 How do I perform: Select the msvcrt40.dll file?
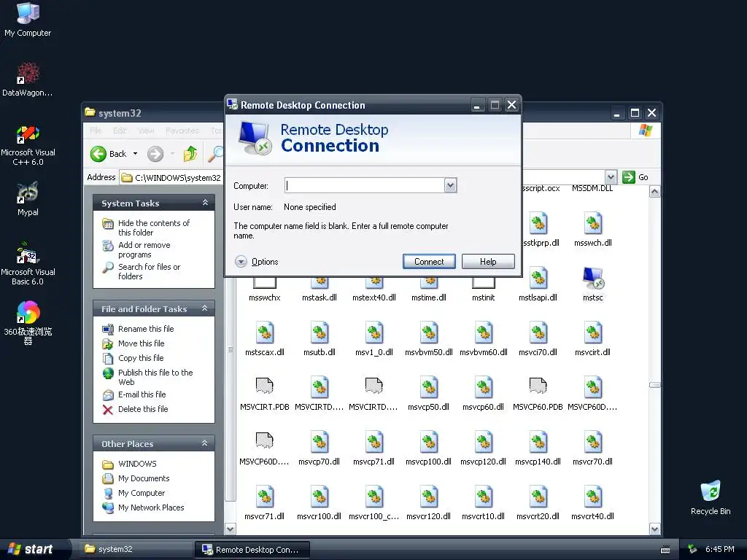coord(592,503)
